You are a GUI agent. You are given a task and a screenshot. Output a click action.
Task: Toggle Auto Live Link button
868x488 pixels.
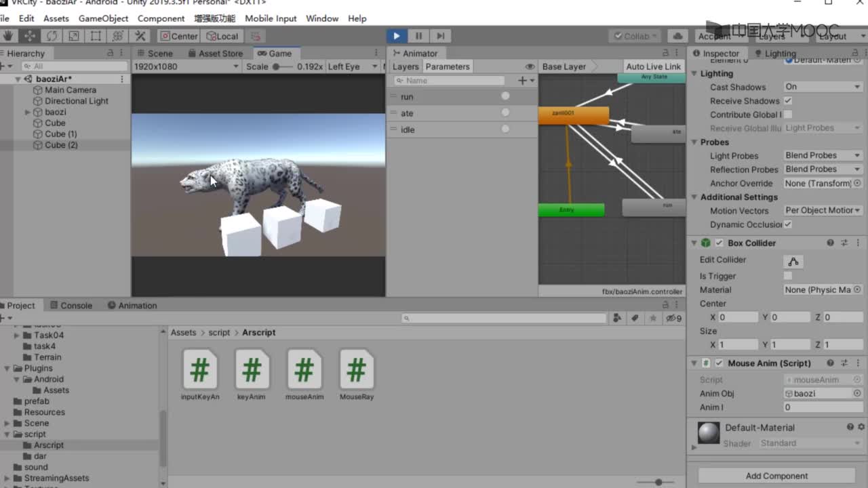(653, 66)
